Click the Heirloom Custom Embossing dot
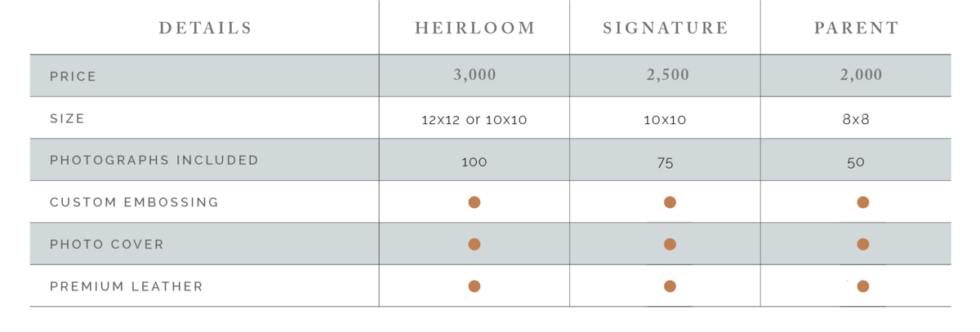Screen dimensions: 980x332 (474, 202)
